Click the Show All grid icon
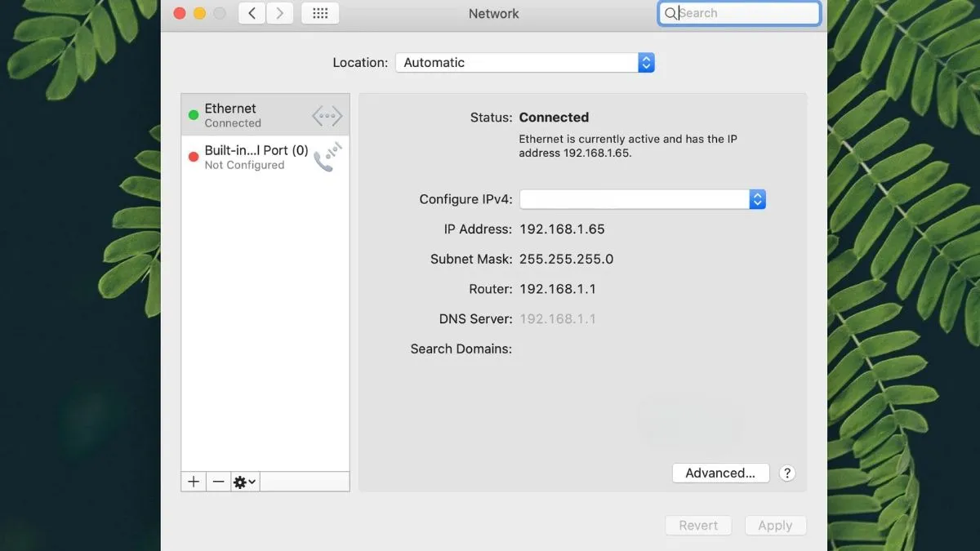The image size is (980, 551). (x=319, y=13)
